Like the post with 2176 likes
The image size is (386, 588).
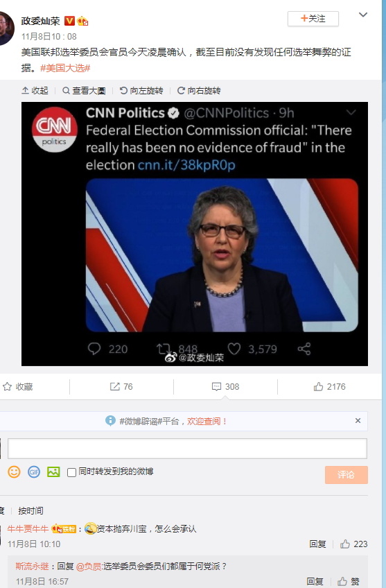[x=329, y=387]
